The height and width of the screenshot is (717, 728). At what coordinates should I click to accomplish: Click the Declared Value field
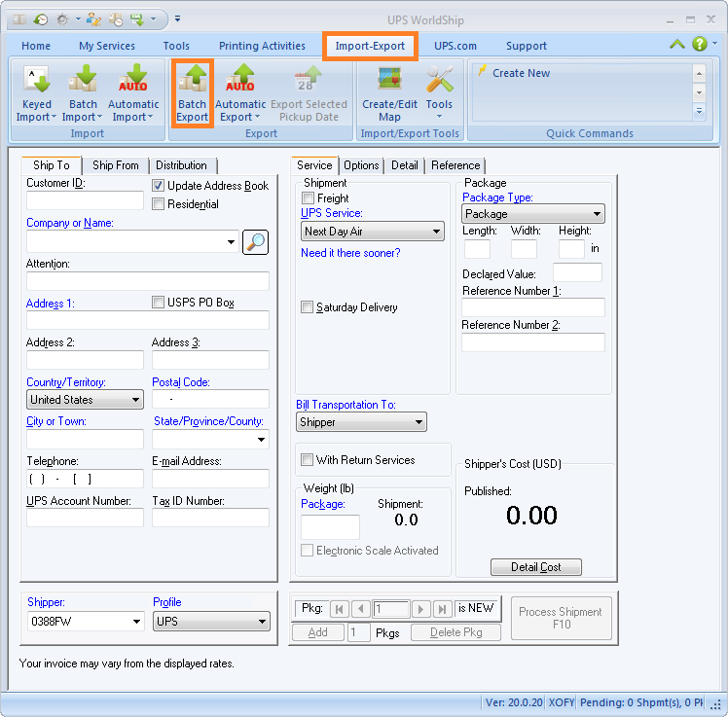[577, 272]
